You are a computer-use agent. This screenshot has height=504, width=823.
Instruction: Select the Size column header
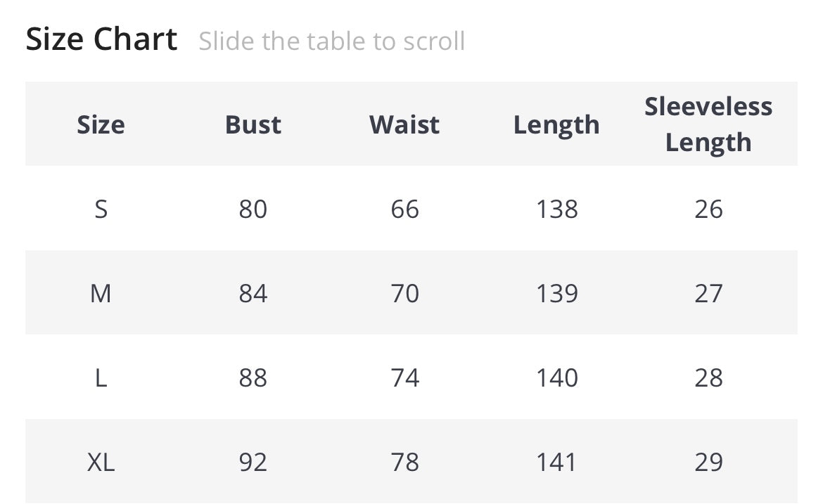click(101, 124)
